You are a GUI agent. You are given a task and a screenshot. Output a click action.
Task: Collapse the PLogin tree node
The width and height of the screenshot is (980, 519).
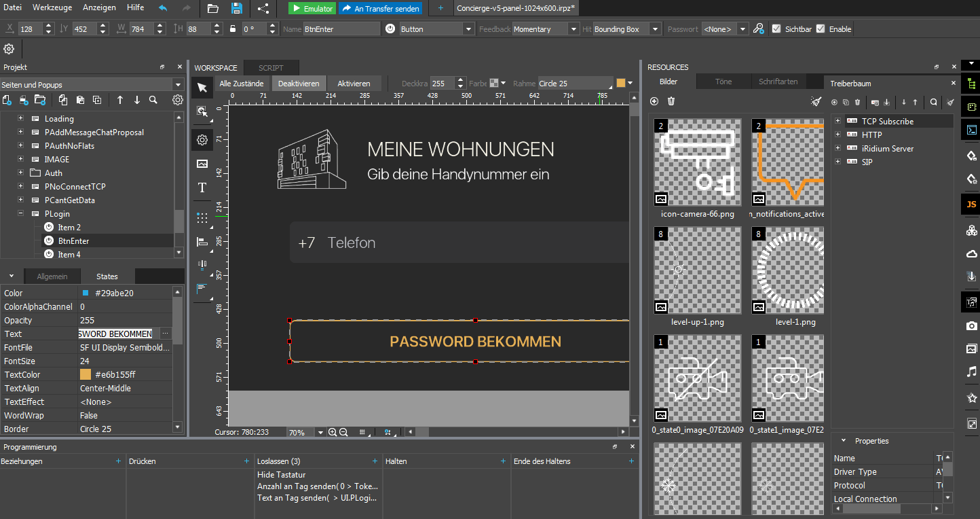[x=21, y=213]
